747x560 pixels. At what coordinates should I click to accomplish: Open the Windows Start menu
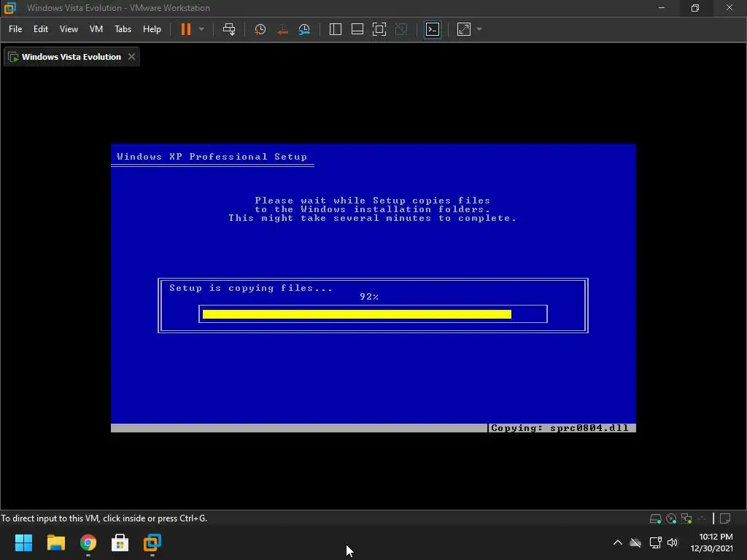[23, 542]
